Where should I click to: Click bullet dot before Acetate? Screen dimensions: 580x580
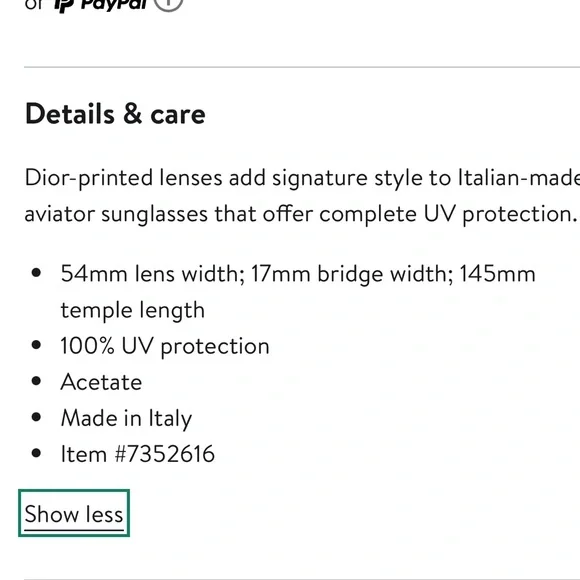pos(36,381)
